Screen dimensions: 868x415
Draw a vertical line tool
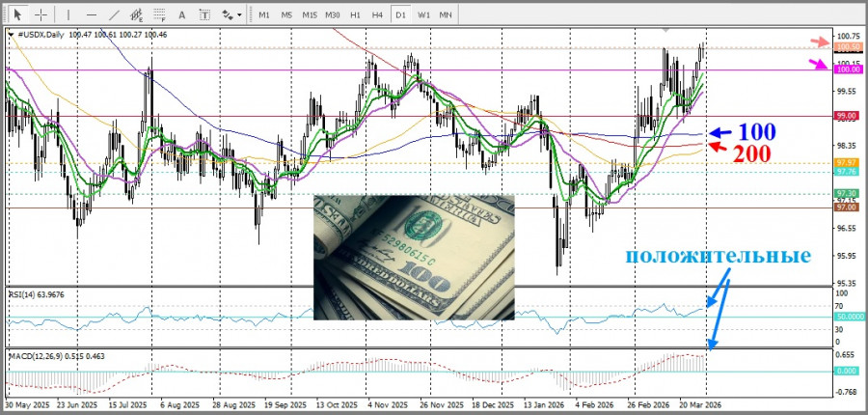tap(68, 14)
